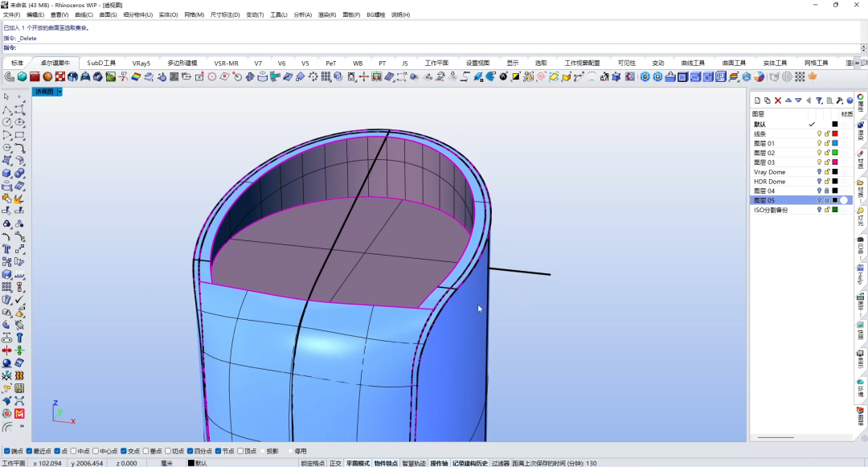The image size is (868, 467).
Task: Open the layer filter funnel icon
Action: (x=819, y=100)
